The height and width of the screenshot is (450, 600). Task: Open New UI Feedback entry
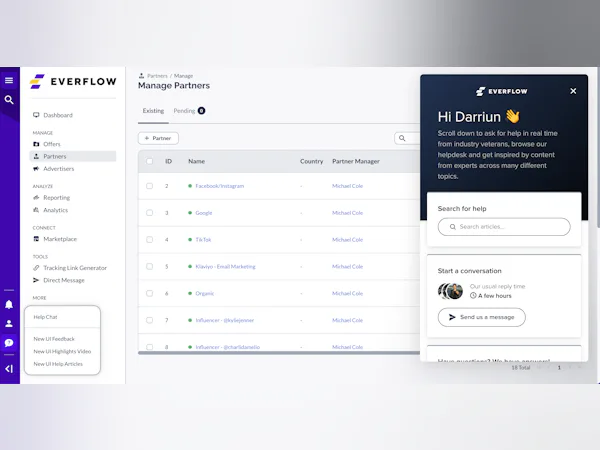(x=54, y=339)
